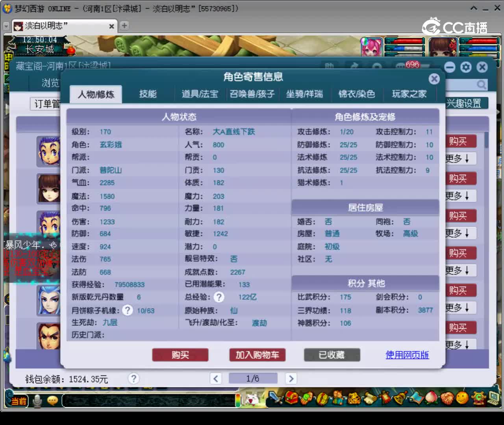
Task: Click the 已收藏 button
Action: [x=332, y=355]
